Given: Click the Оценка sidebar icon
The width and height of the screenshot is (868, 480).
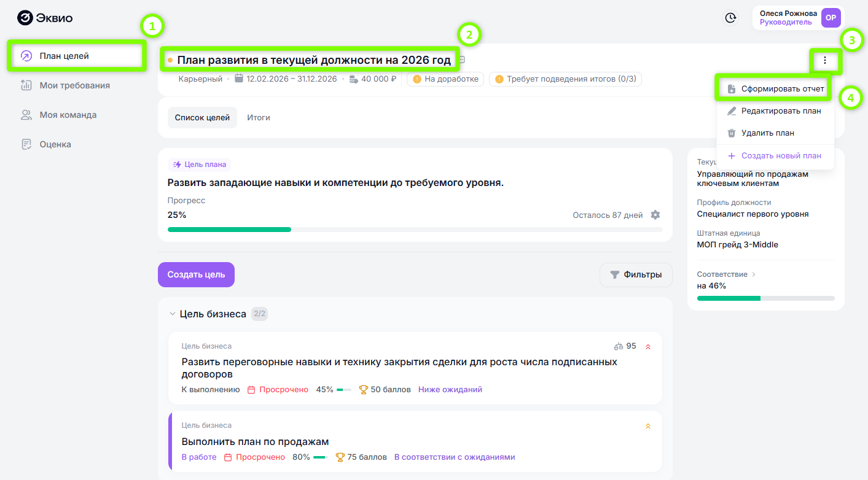Looking at the screenshot, I should coord(26,144).
